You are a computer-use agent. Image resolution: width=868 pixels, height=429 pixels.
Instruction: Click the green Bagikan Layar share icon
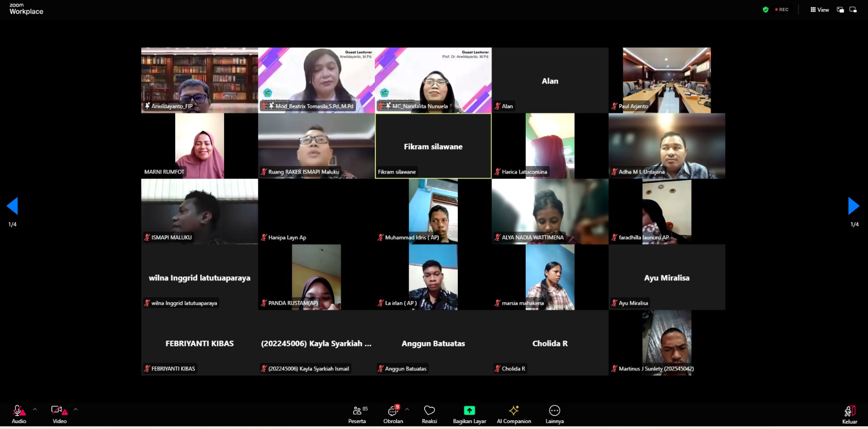[x=469, y=411]
